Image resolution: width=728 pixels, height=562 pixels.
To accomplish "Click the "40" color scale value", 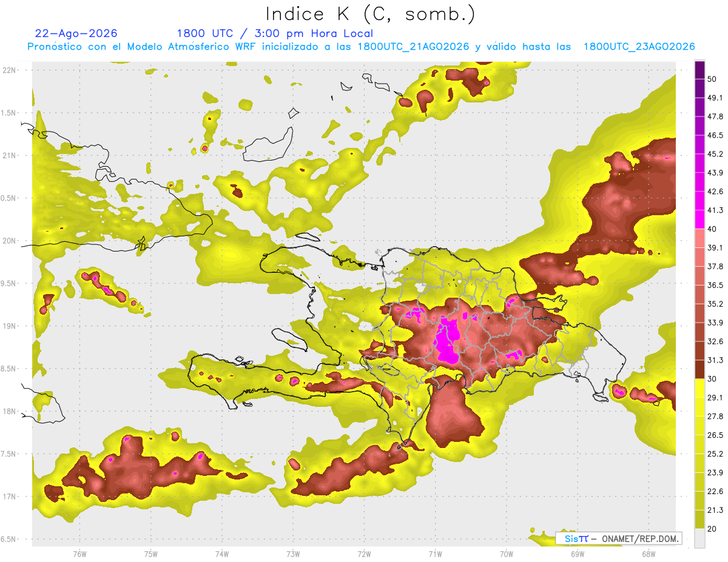I will coord(712,229).
